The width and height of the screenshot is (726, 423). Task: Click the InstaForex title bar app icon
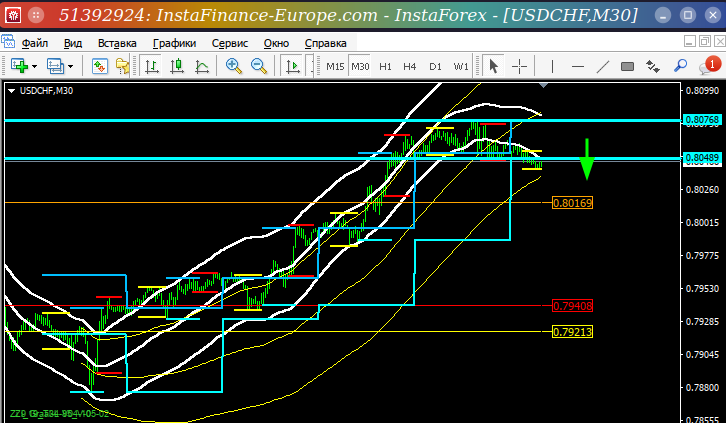pyautogui.click(x=13, y=15)
